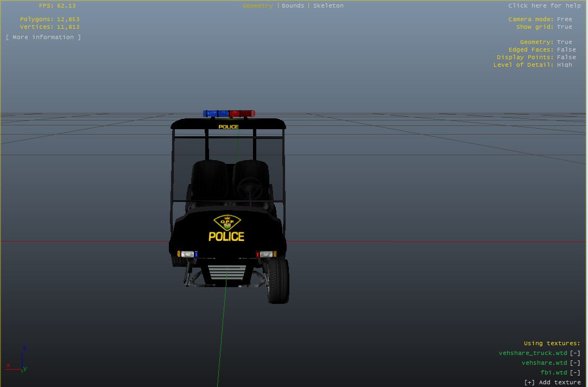The height and width of the screenshot is (387, 588).
Task: Toggle the Show grid setting
Action: pyautogui.click(x=564, y=27)
